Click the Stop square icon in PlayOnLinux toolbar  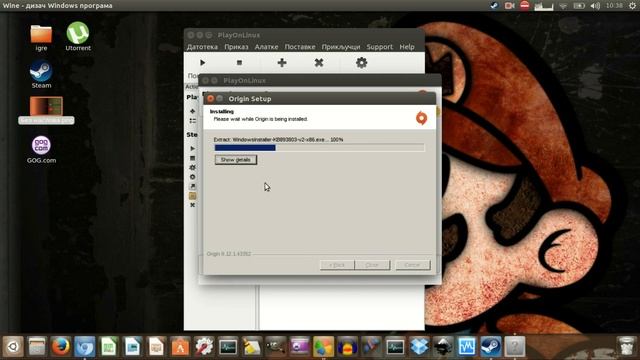[x=239, y=62]
